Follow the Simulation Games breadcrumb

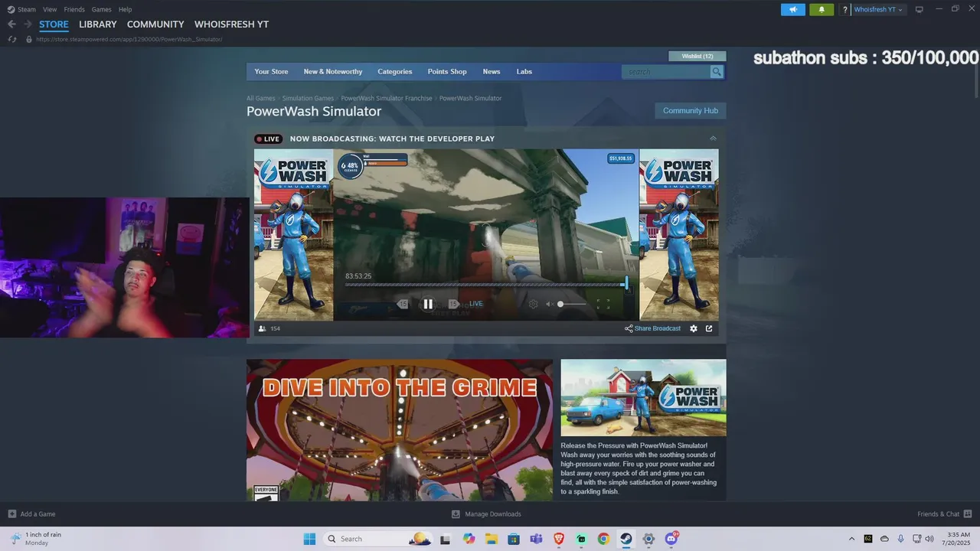point(308,99)
